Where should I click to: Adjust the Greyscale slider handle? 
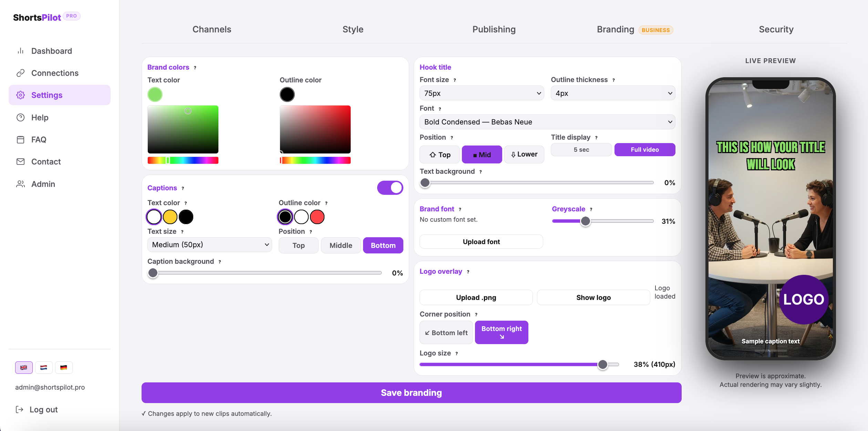coord(586,221)
